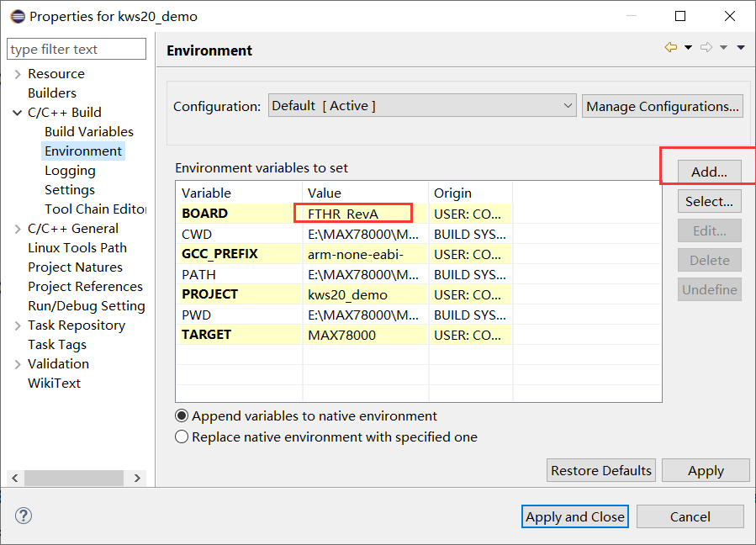Image resolution: width=756 pixels, height=545 pixels.
Task: Click the Select... button
Action: tap(709, 201)
